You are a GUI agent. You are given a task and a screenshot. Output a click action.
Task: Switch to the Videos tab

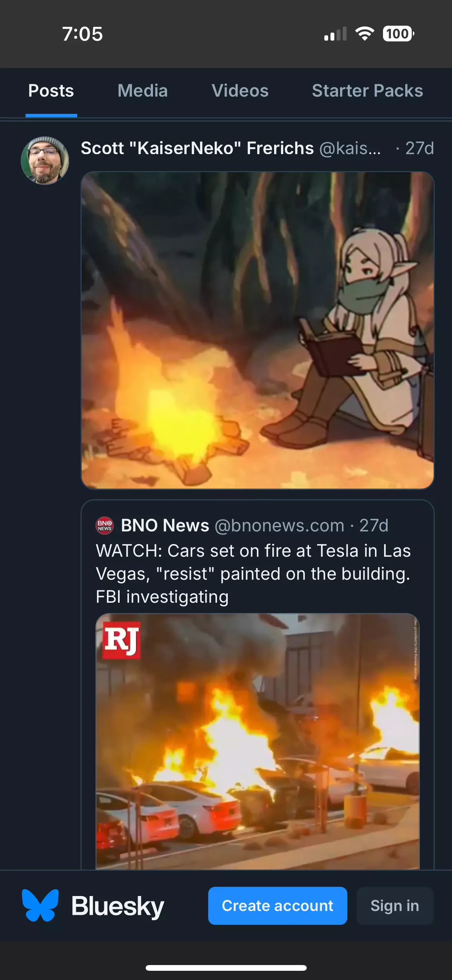tap(240, 91)
